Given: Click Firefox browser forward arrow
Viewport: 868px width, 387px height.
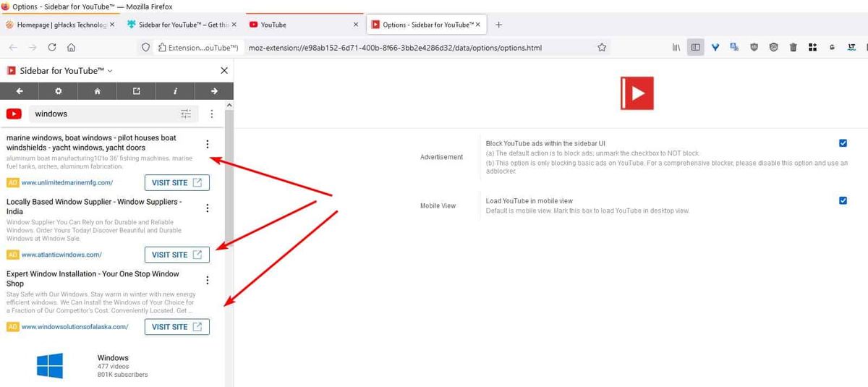Looking at the screenshot, I should [x=33, y=47].
